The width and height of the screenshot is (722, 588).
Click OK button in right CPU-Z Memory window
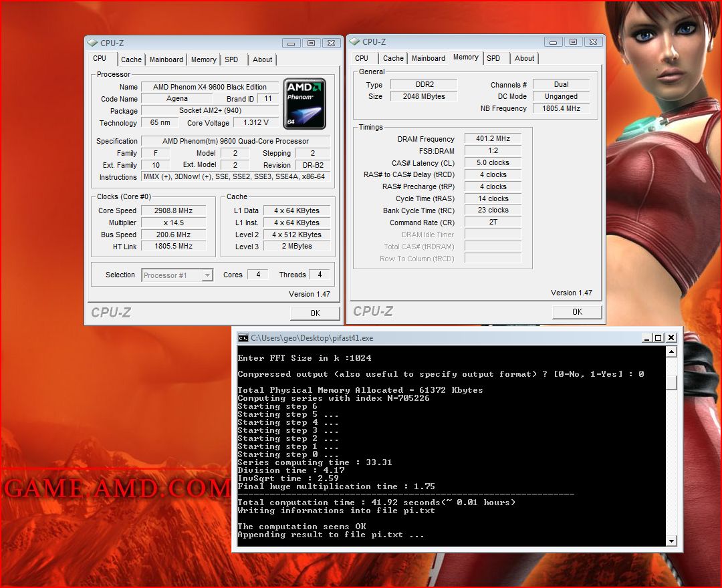(577, 312)
